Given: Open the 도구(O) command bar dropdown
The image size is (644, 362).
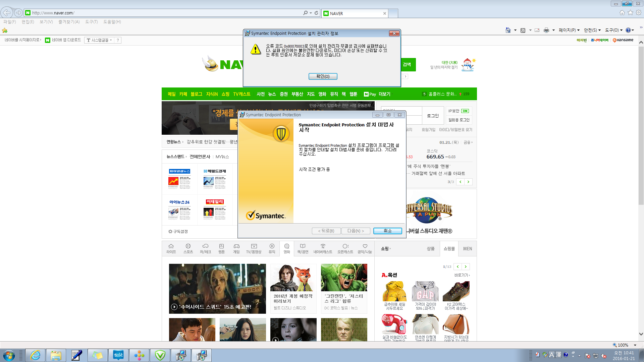Looking at the screenshot, I should point(614,30).
